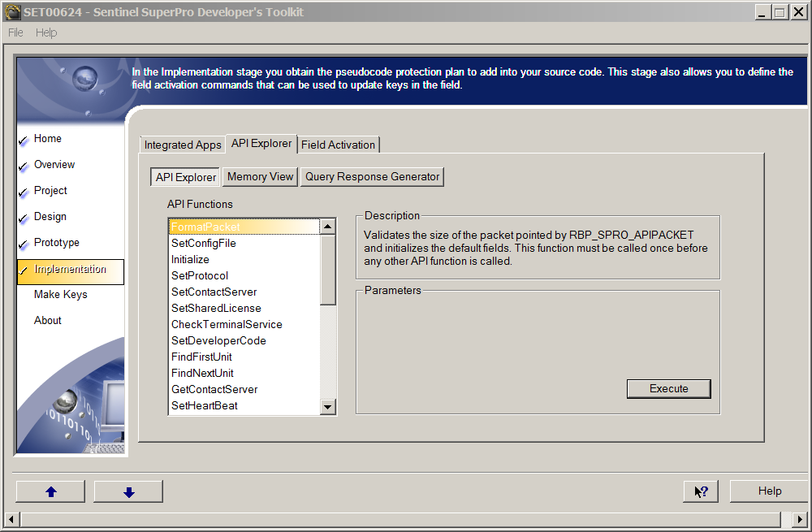Image resolution: width=812 pixels, height=532 pixels.
Task: Click the up arrow navigation button
Action: (50, 491)
